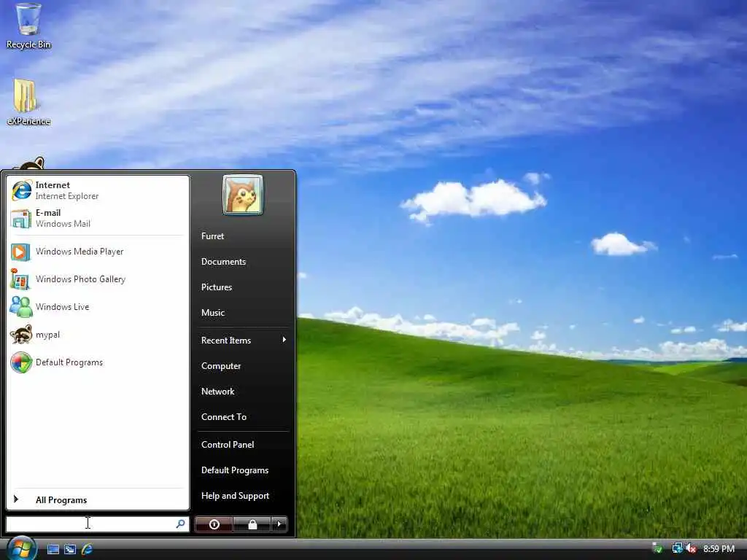The image size is (747, 560).
Task: Open Internet Explorer from the Start menu
Action: tap(98, 190)
